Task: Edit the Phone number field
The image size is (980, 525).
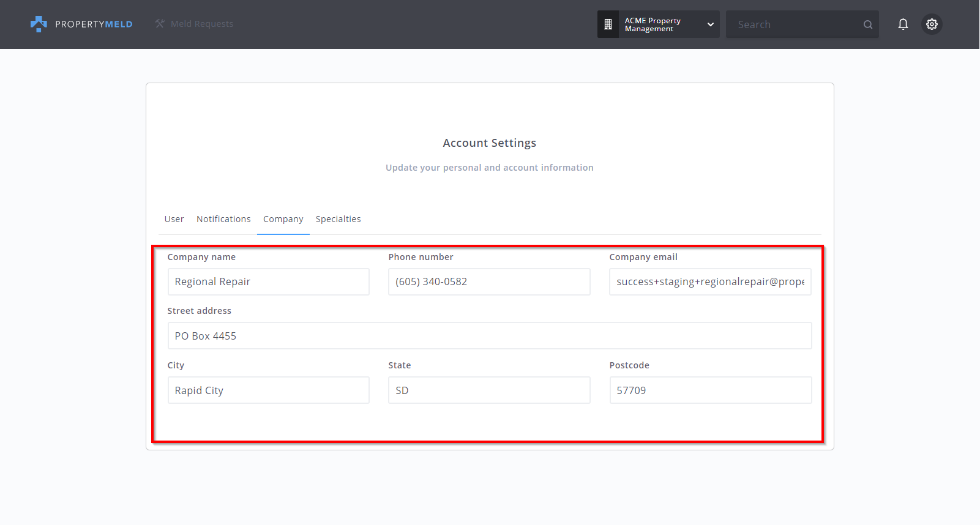Action: (489, 281)
